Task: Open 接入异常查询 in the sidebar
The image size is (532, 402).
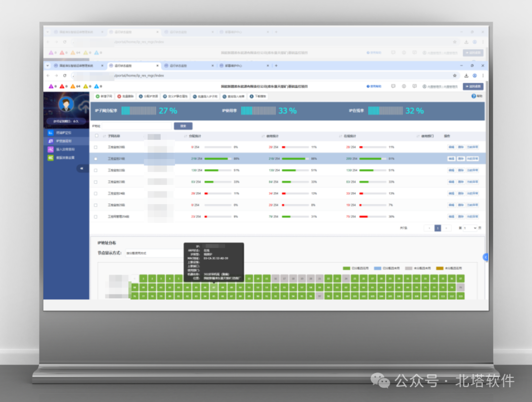Action: (x=66, y=149)
